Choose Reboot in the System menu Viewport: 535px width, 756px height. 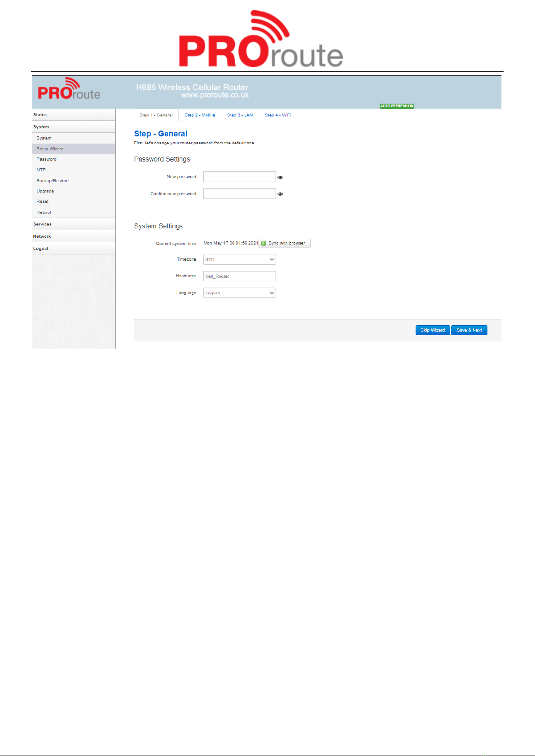click(x=74, y=212)
